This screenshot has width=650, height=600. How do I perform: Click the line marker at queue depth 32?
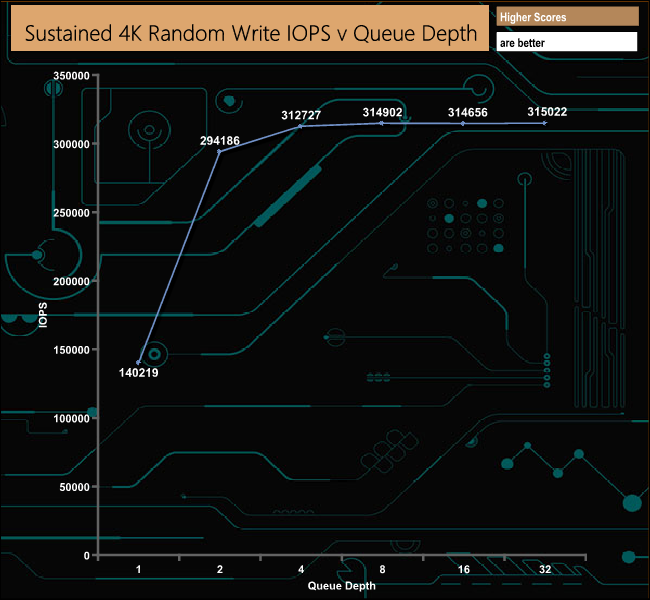click(545, 123)
